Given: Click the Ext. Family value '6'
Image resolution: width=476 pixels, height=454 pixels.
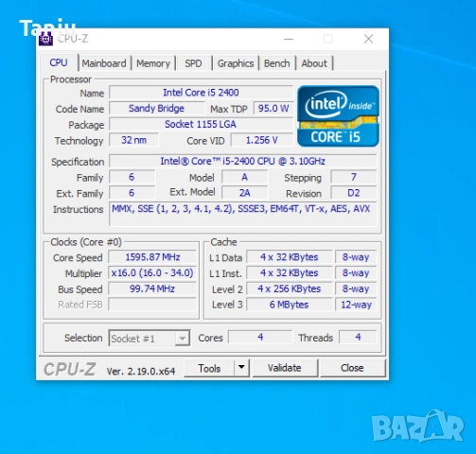Looking at the screenshot, I should coord(132,193).
